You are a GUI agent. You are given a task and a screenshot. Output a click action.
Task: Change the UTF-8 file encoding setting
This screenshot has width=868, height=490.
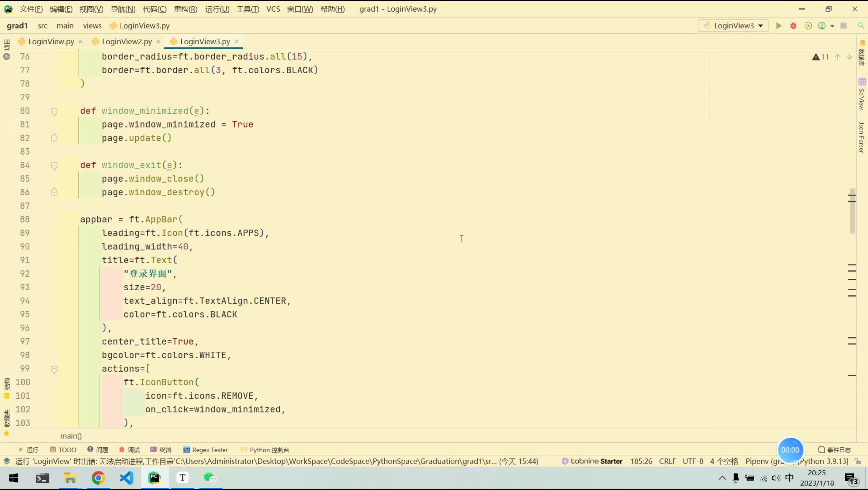pyautogui.click(x=693, y=461)
